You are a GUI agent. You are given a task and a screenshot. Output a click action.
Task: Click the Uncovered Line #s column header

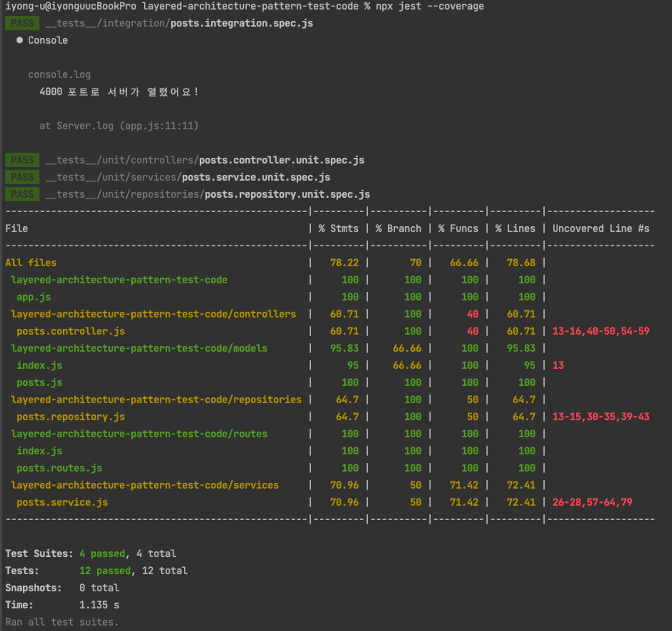coord(601,228)
